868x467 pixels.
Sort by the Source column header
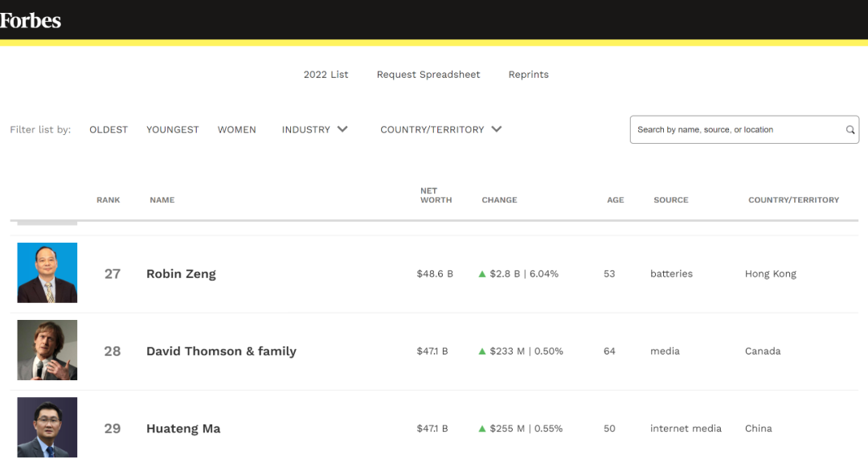pyautogui.click(x=671, y=200)
